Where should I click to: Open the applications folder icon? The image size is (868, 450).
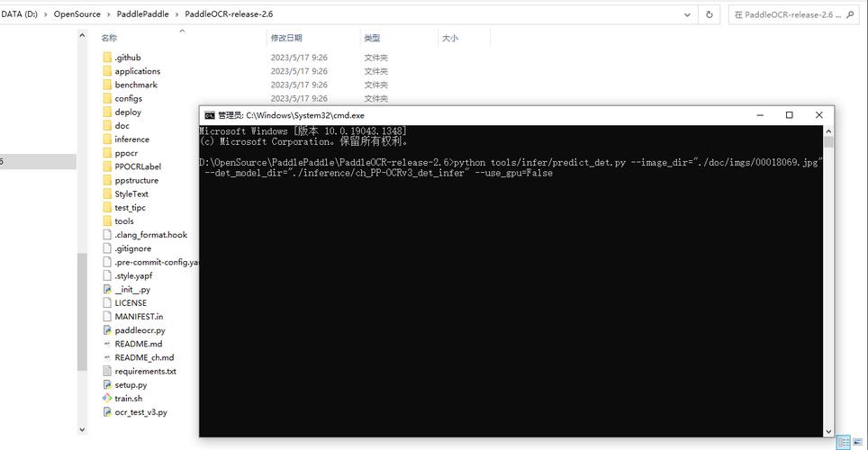tap(107, 71)
